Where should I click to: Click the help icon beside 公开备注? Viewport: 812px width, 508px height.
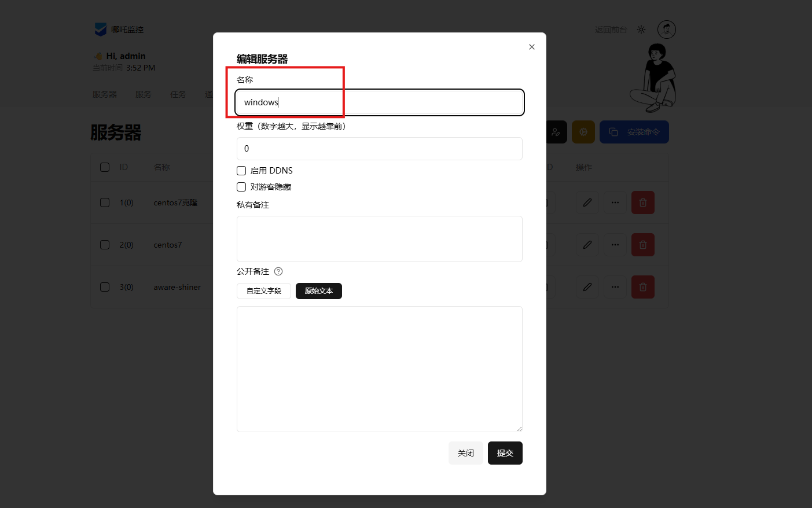(x=278, y=271)
